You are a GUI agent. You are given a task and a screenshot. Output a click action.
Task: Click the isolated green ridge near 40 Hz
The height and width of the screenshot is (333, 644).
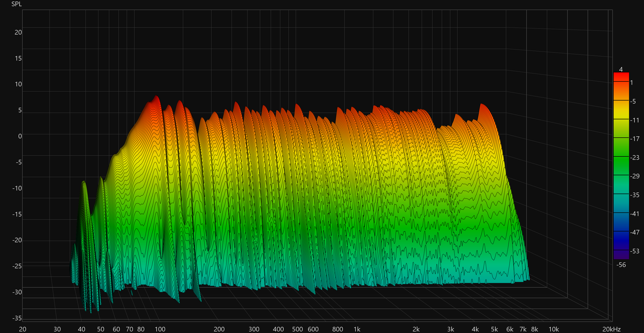(x=84, y=191)
